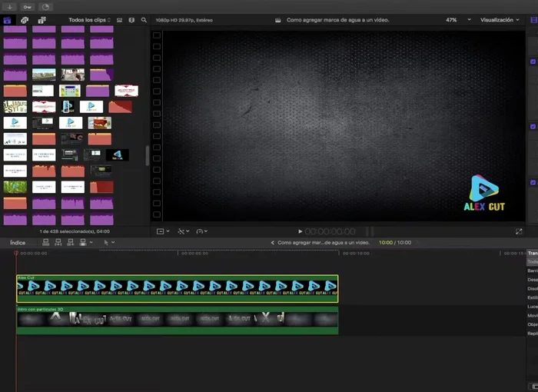Show background tasks circular icon
Screen dimensions: 538x392
pos(45,6)
